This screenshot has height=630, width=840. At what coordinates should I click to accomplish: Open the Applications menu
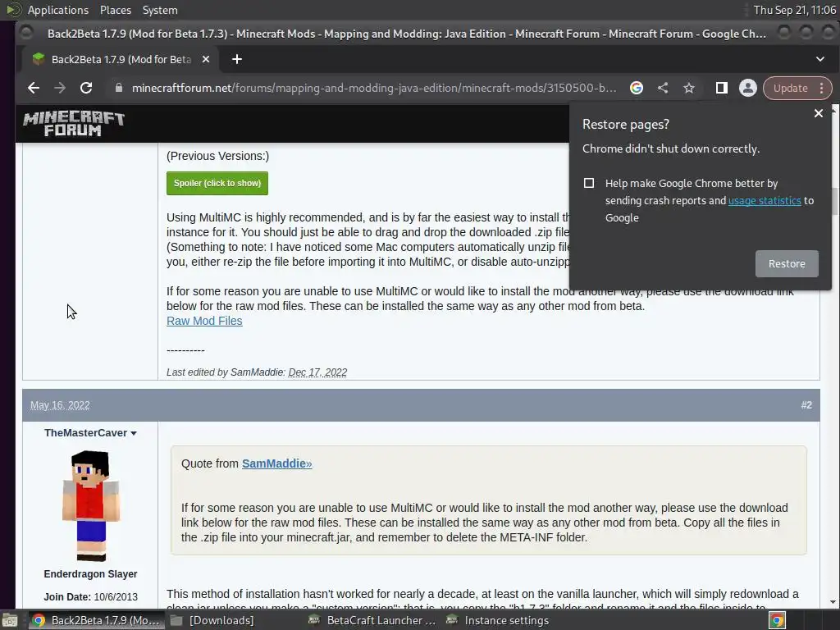[x=58, y=10]
